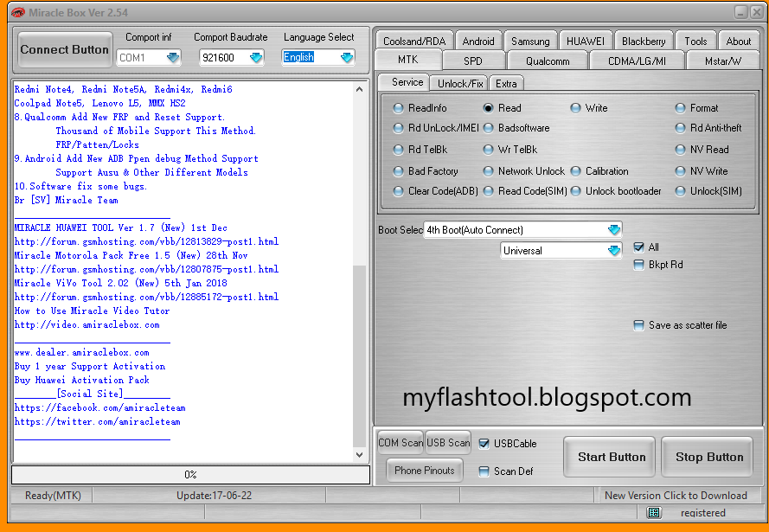Click the Start Button
Image resolution: width=769 pixels, height=532 pixels.
(610, 457)
